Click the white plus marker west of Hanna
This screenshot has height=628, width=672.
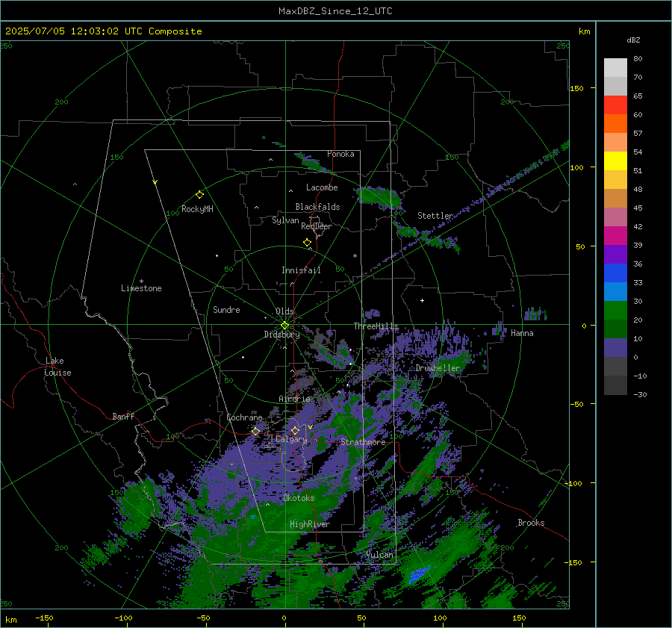click(x=422, y=300)
